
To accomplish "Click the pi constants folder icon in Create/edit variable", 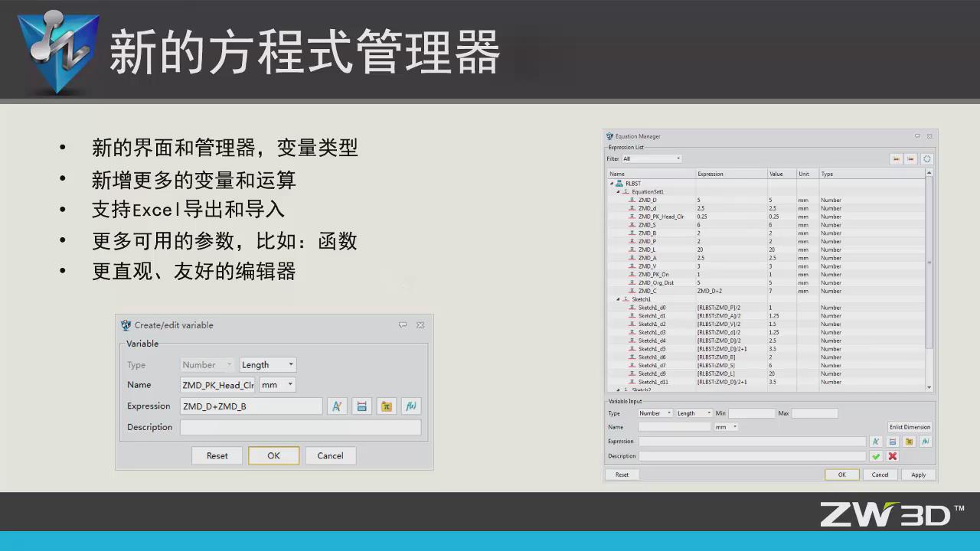I will 387,406.
